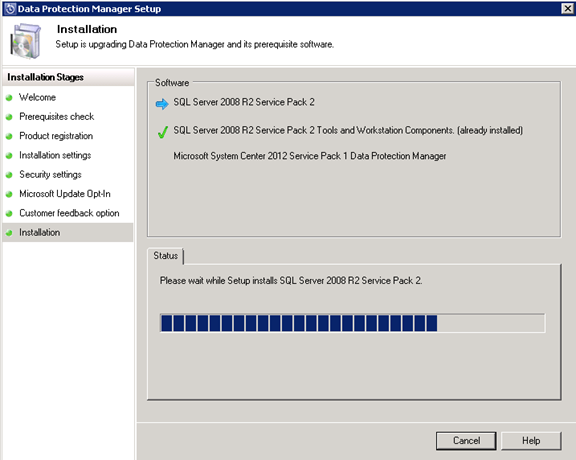
Task: Cancel the installation
Action: click(x=466, y=441)
